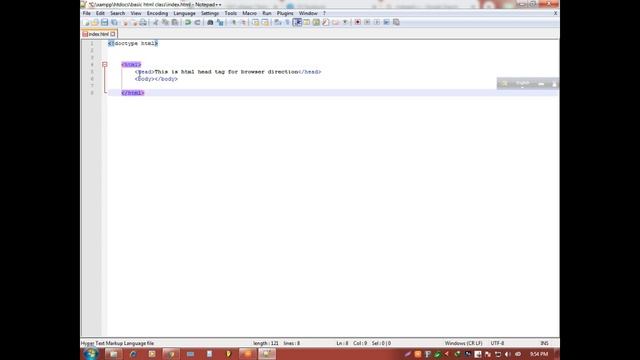Toggle the INS insert mode indicator
The width and height of the screenshot is (640, 360).
[544, 343]
